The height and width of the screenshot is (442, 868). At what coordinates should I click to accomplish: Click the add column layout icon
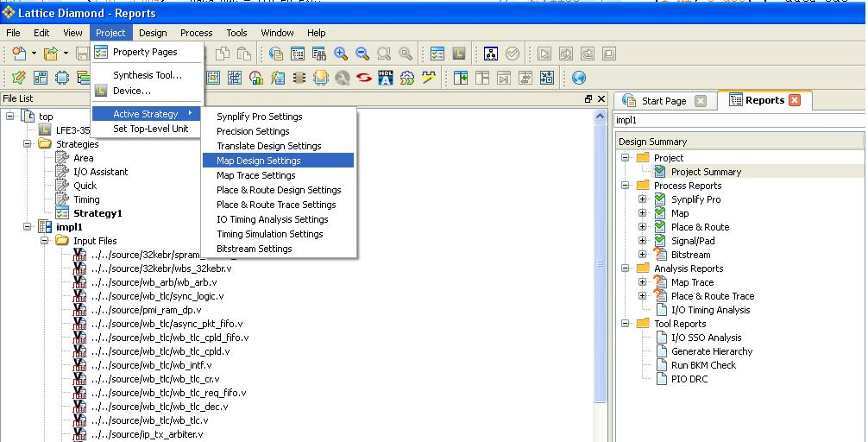(461, 78)
